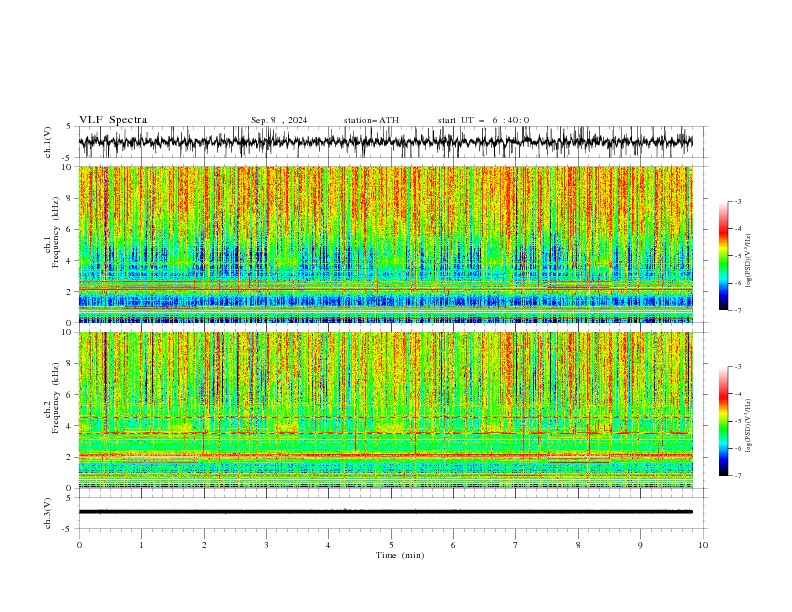Viewport: 792px width, 612px height.
Task: Click time axis tick label "4"
Action: [x=329, y=545]
